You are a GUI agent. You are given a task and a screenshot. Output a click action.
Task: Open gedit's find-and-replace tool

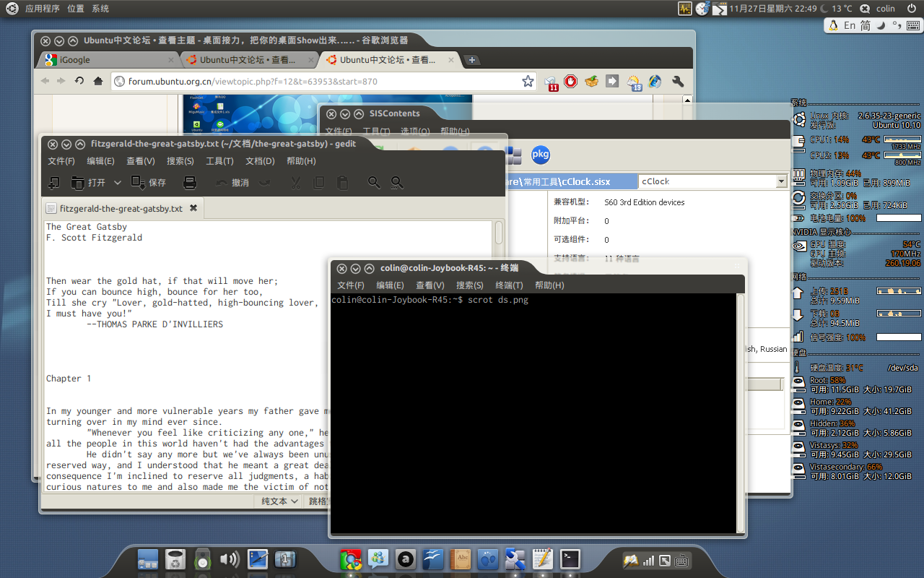tap(397, 183)
